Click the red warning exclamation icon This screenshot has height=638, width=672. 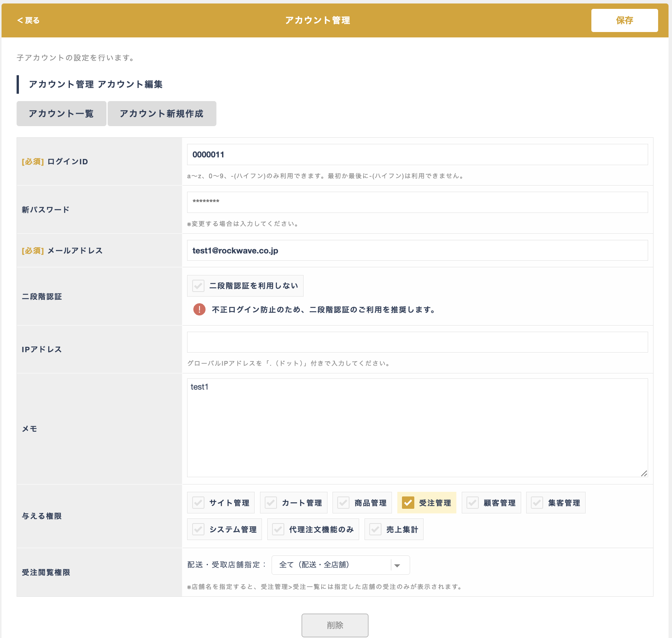click(x=199, y=309)
